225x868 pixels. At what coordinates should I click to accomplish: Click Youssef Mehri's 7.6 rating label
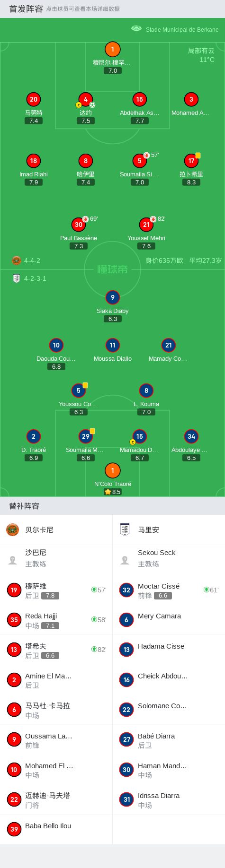point(146,246)
